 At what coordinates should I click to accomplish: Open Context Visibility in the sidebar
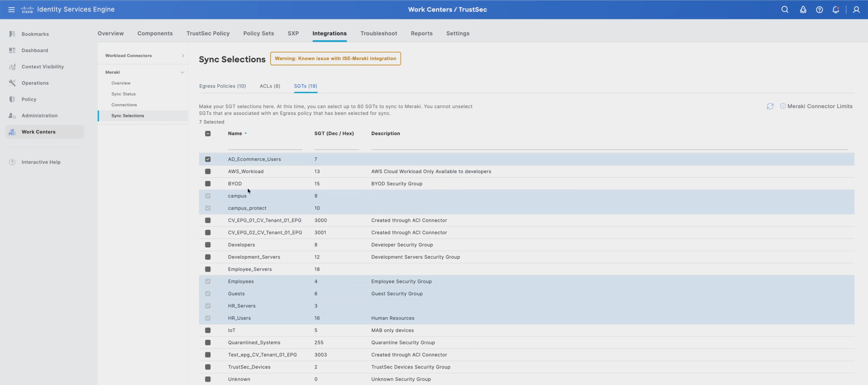point(42,67)
